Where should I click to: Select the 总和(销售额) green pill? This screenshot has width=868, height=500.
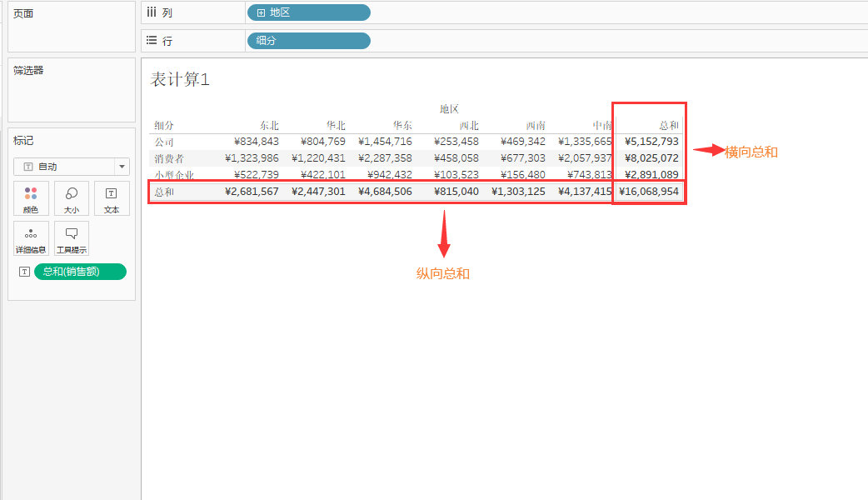(x=80, y=272)
